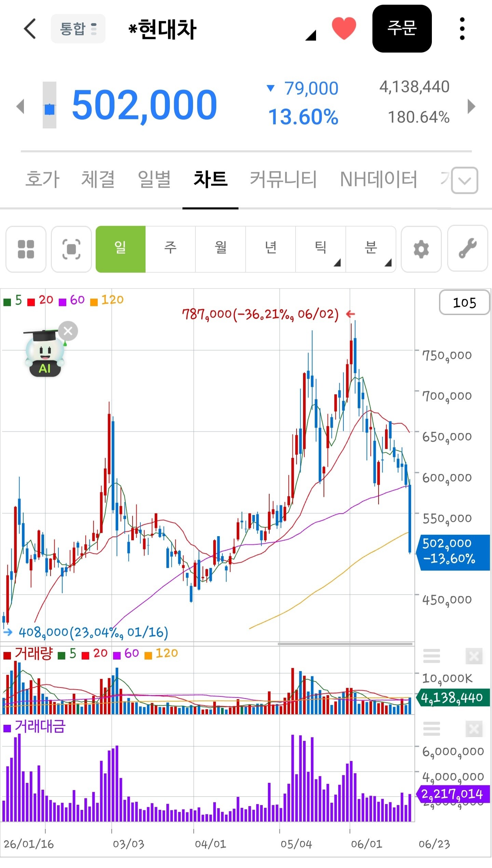
Task: Open the three-dot more menu
Action: click(x=462, y=29)
